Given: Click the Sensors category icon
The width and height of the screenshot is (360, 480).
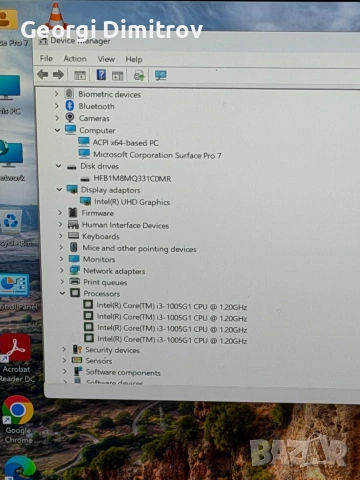Looking at the screenshot, I should (77, 360).
